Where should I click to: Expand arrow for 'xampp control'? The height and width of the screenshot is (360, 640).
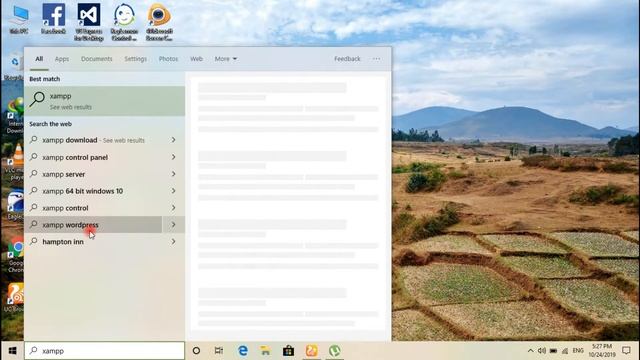click(173, 208)
